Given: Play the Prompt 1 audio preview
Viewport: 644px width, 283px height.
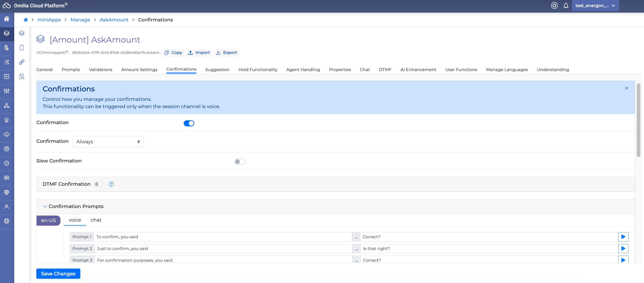Looking at the screenshot, I should click(623, 237).
